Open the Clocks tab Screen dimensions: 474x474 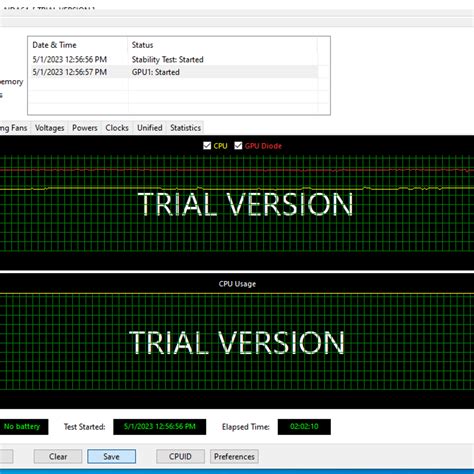(117, 128)
